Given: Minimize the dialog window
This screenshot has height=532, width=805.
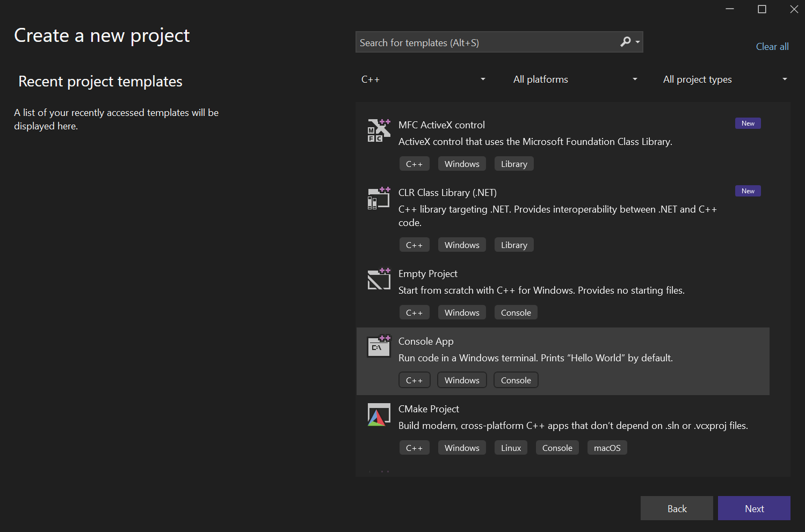Looking at the screenshot, I should (729, 9).
